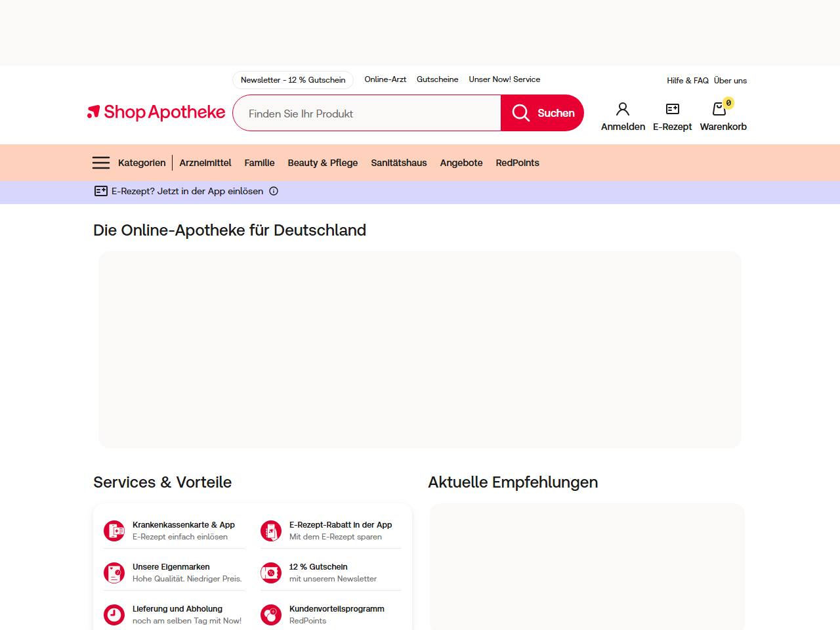Click the E-Rezept-Rabatt in der App icon
This screenshot has width=840, height=630.
pos(271,531)
